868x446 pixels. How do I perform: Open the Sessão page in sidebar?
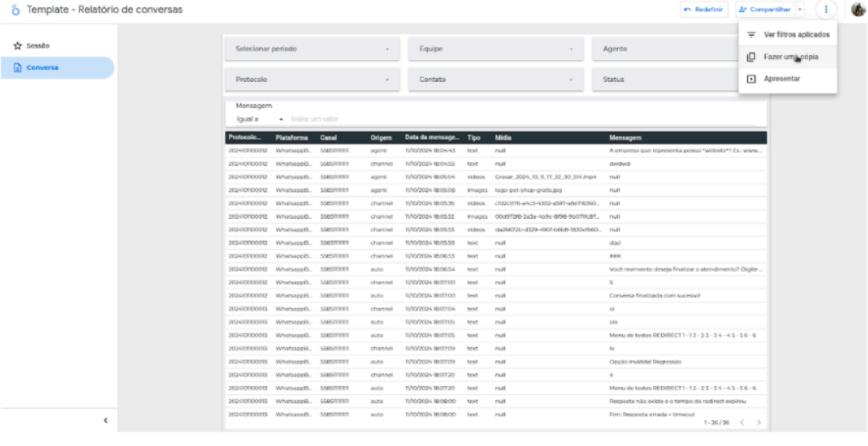58,46
